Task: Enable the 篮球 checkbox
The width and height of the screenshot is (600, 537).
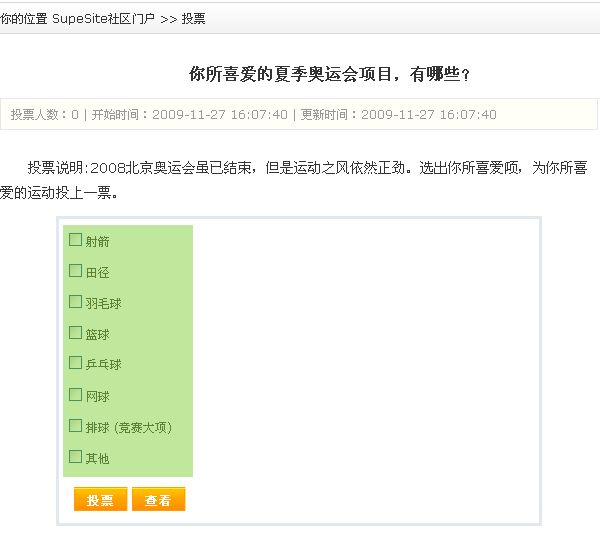Action: pos(75,333)
